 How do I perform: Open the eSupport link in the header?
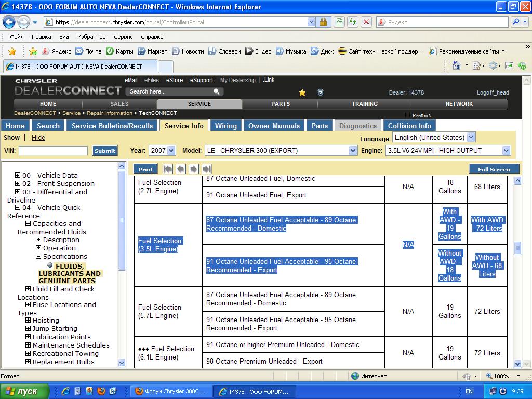pos(202,80)
